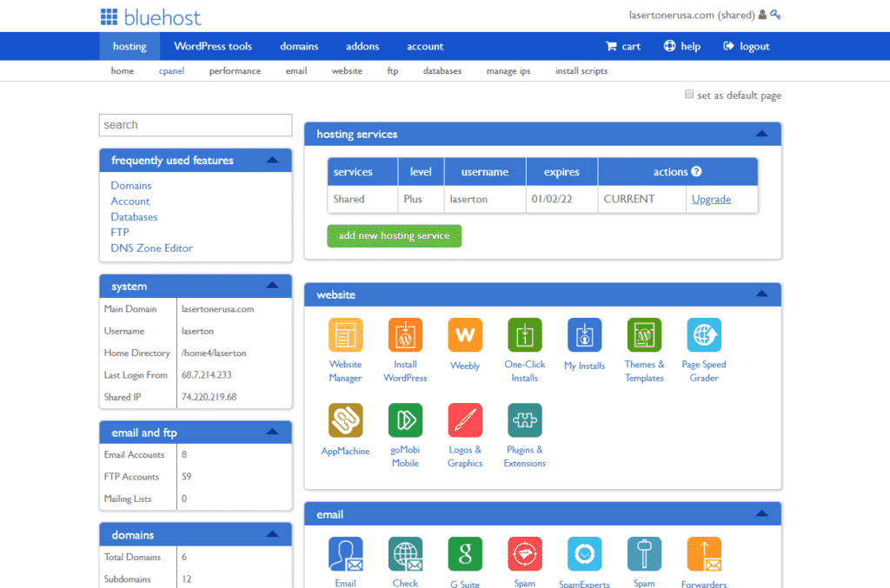The image size is (890, 588).
Task: Open the G Suite icon
Action: tap(465, 554)
